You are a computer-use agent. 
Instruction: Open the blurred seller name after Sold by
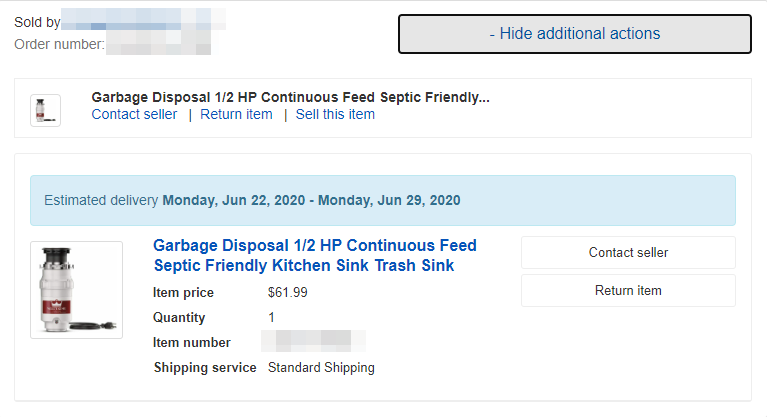pyautogui.click(x=143, y=20)
